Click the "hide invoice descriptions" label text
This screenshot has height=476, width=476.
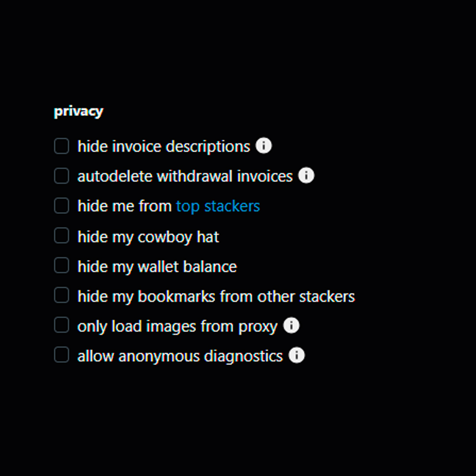coord(164,146)
